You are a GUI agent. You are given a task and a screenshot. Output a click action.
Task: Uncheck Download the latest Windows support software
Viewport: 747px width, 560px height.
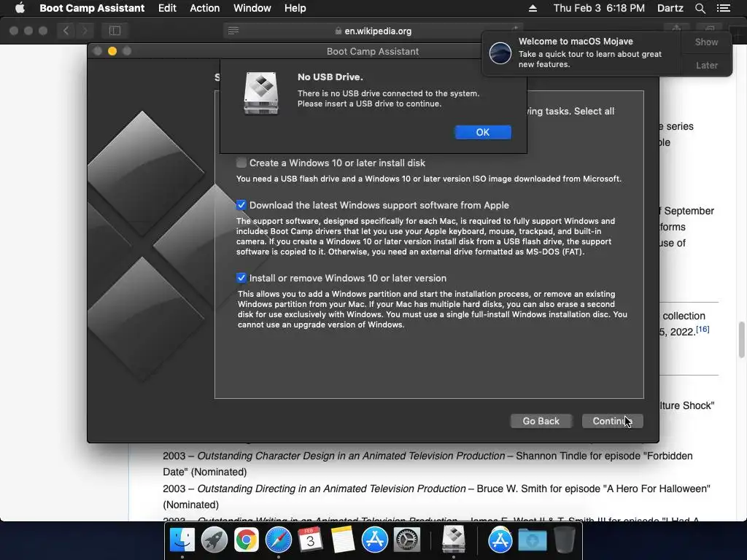241,205
